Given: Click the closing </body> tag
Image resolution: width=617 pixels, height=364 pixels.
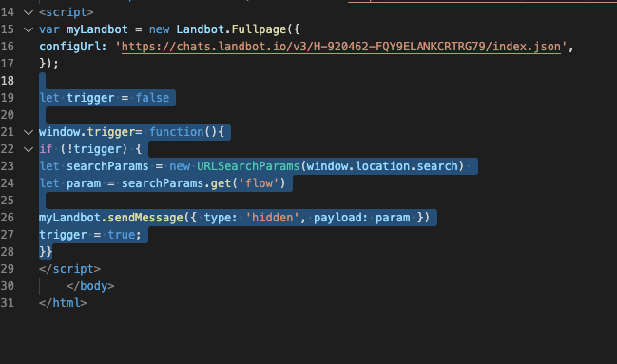Looking at the screenshot, I should pyautogui.click(x=90, y=286).
